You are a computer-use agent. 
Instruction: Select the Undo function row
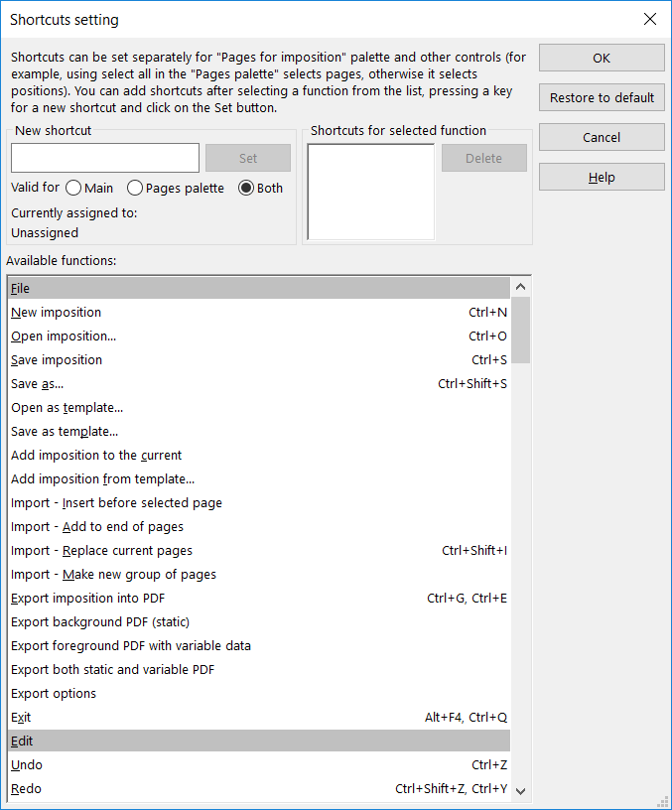27,764
